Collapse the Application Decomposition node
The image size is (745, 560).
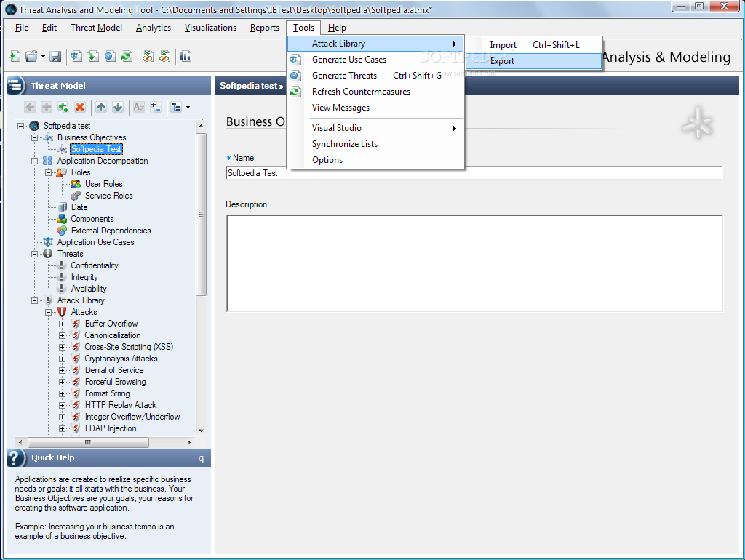34,161
